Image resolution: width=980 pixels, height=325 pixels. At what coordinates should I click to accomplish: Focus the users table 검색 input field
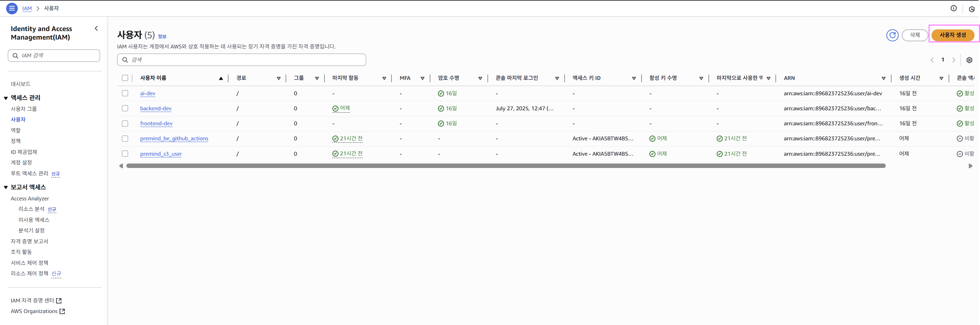(241, 60)
